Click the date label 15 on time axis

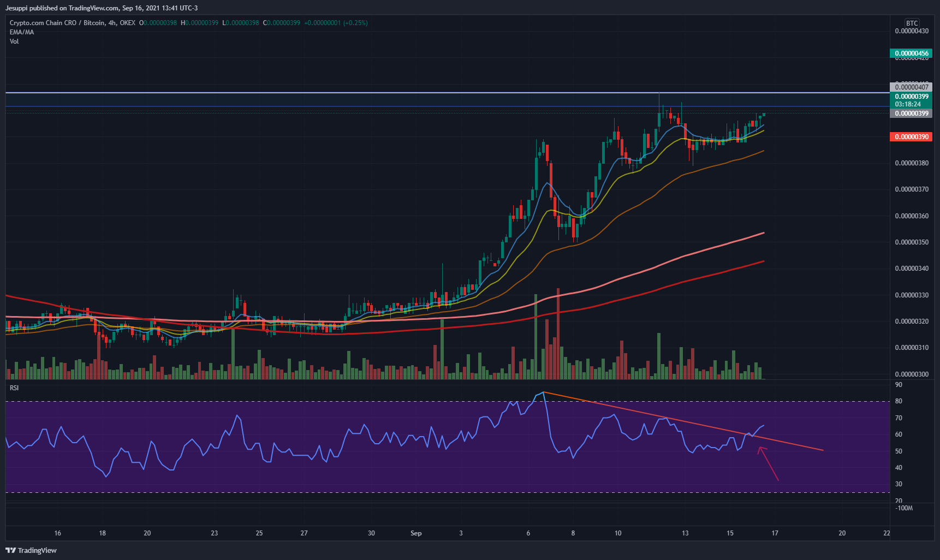pyautogui.click(x=730, y=533)
